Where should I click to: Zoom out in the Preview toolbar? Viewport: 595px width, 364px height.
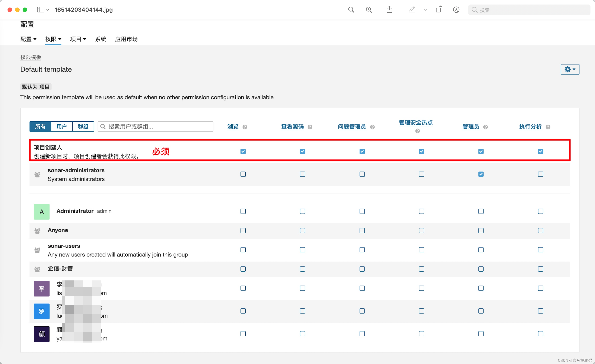tap(351, 10)
